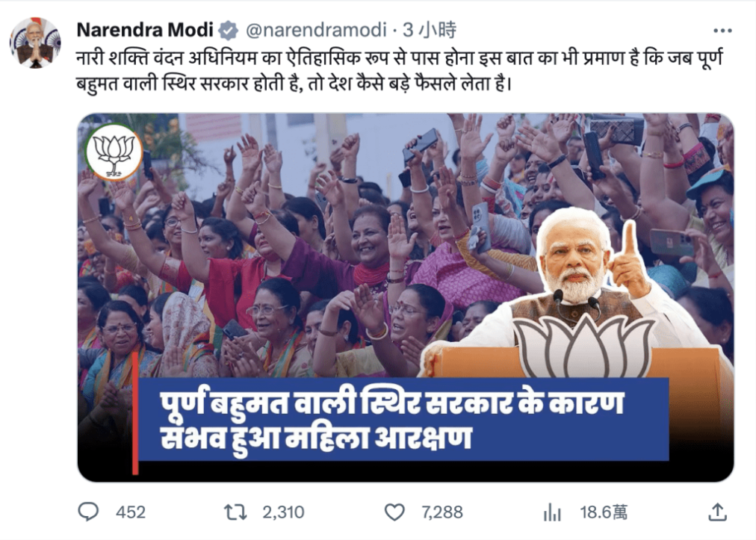Click the reply speech bubble icon

click(88, 512)
